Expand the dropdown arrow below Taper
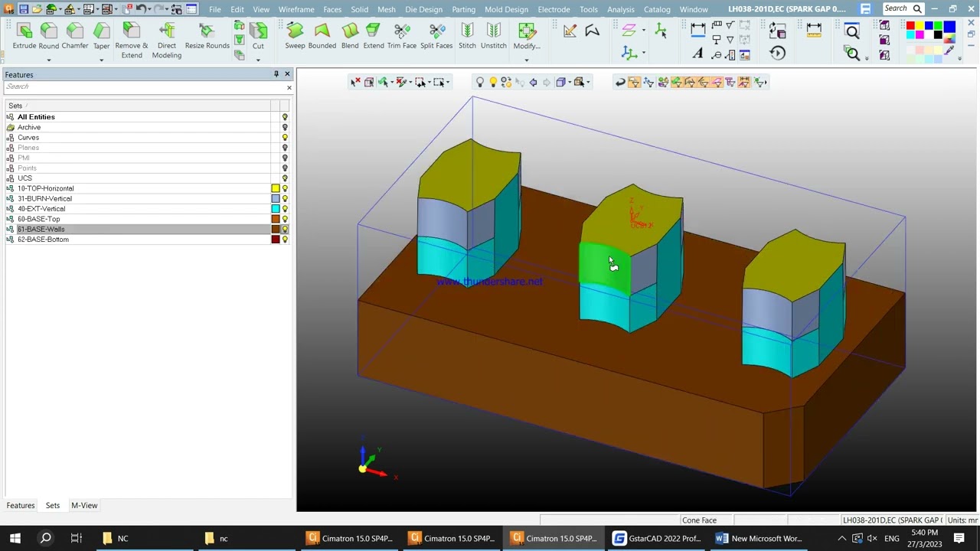Screen dimensions: 980x551 pyautogui.click(x=101, y=60)
